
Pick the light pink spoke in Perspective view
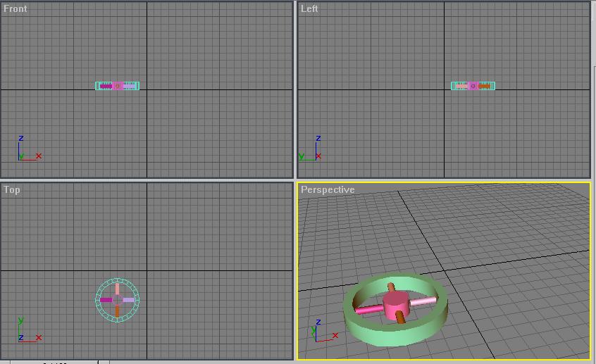(x=423, y=301)
